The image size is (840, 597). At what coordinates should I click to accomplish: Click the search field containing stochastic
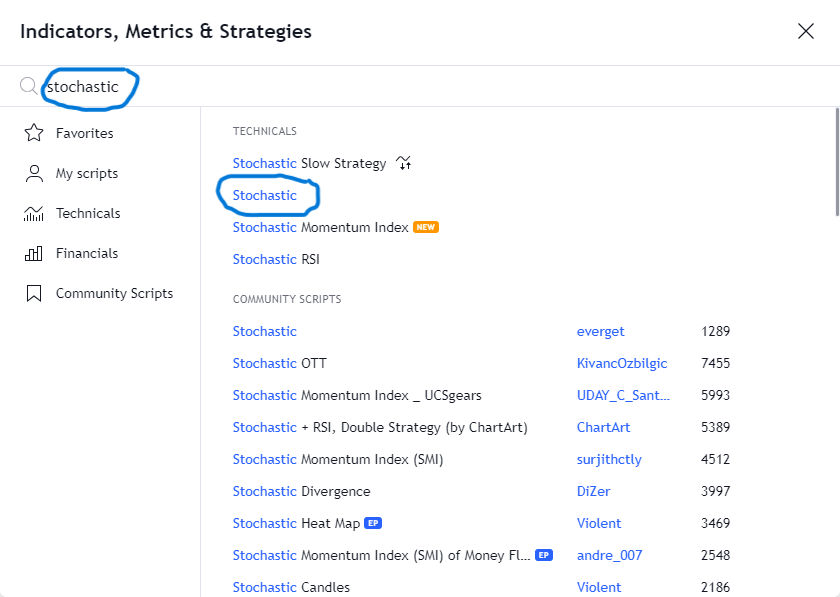[x=418, y=86]
